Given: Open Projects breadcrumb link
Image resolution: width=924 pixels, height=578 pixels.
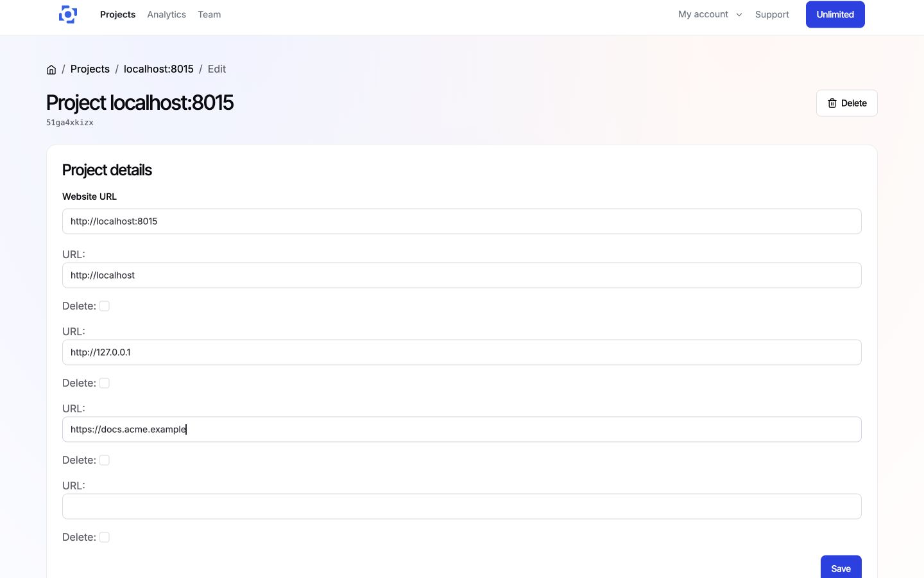Looking at the screenshot, I should coord(90,69).
